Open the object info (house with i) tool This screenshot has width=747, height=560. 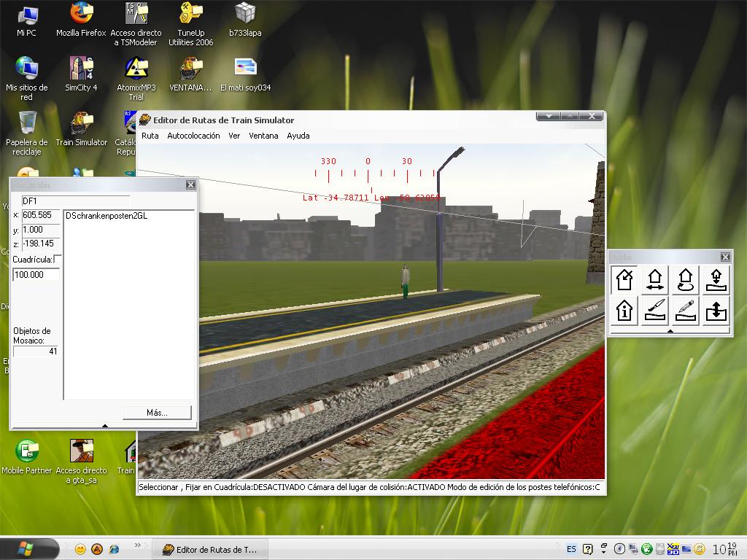[x=624, y=310]
